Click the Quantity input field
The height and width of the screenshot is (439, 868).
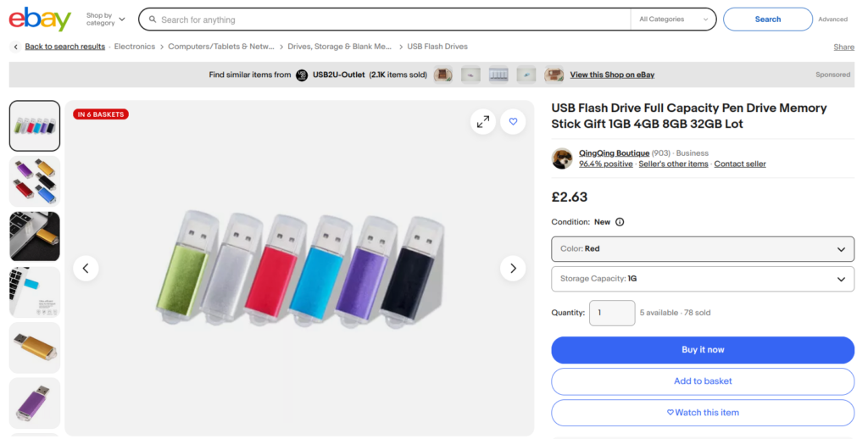(612, 313)
